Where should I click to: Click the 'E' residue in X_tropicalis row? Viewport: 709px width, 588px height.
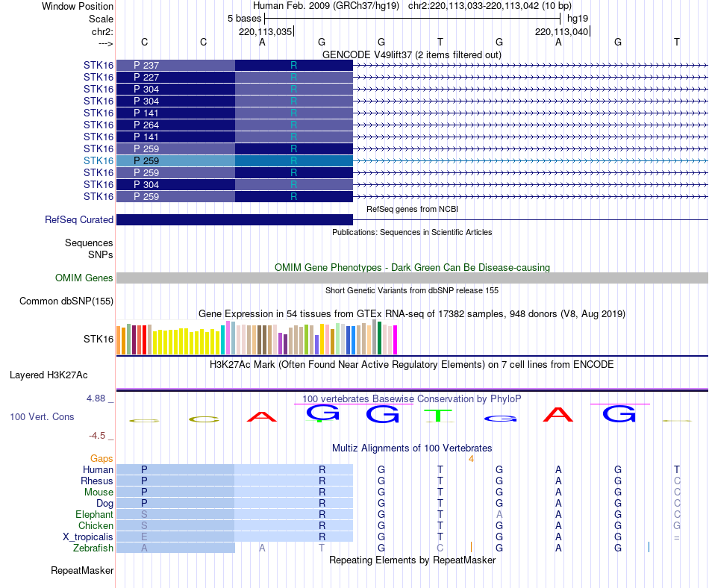(144, 537)
